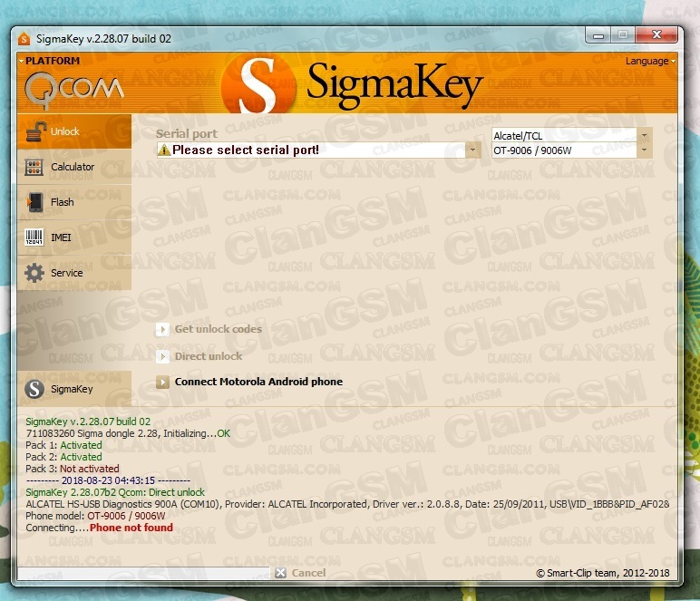Click the OT-9006 / 9006W model field

564,150
